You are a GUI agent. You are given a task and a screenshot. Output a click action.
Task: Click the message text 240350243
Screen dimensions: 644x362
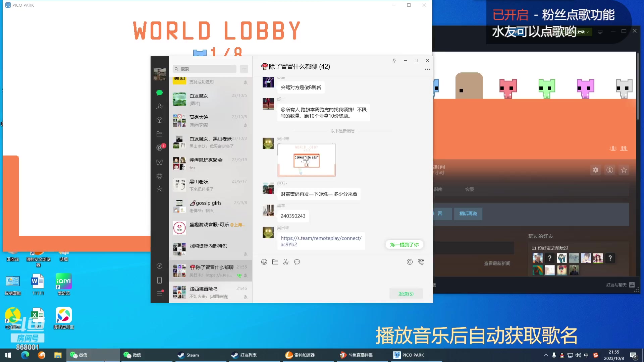[x=293, y=216]
